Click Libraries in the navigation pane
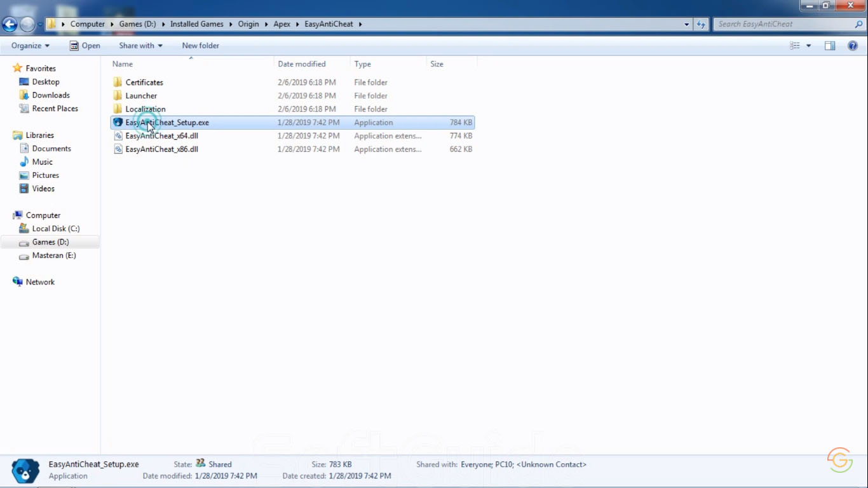Image resolution: width=868 pixels, height=488 pixels. tap(40, 135)
